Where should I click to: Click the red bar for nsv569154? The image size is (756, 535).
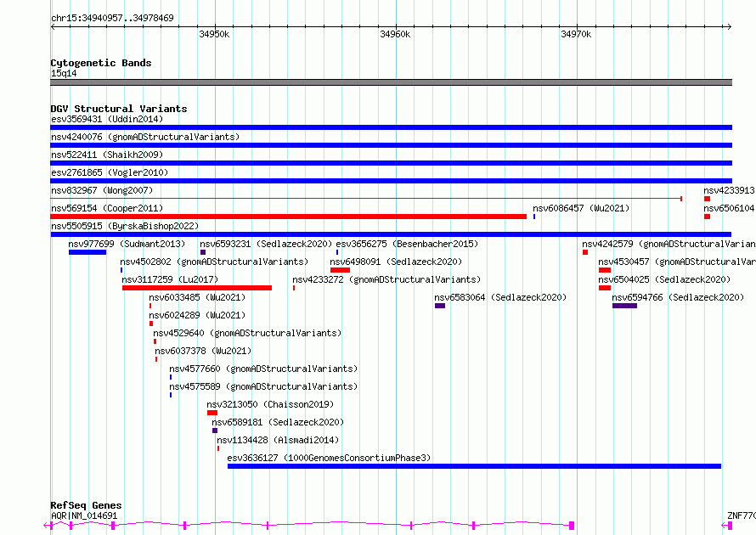[288, 217]
